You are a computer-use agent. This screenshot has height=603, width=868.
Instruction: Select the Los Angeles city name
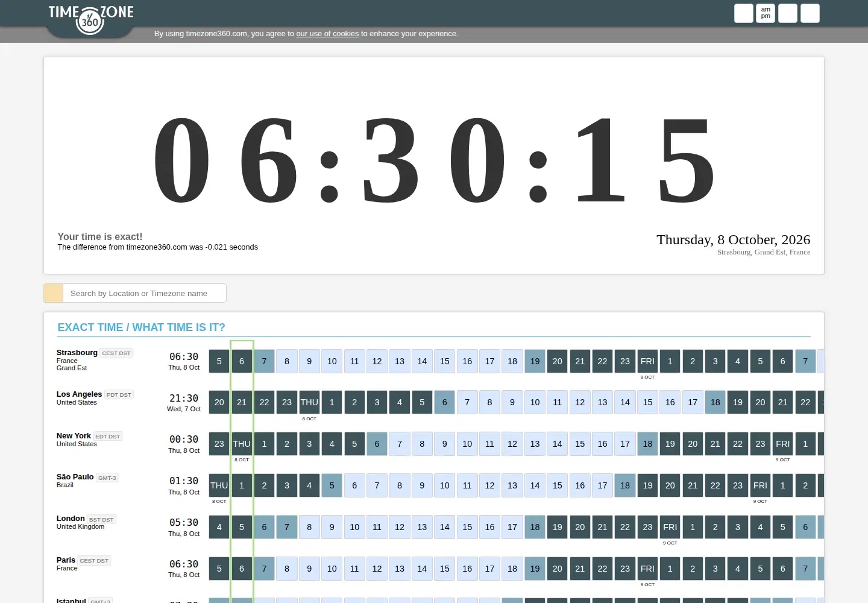(80, 394)
